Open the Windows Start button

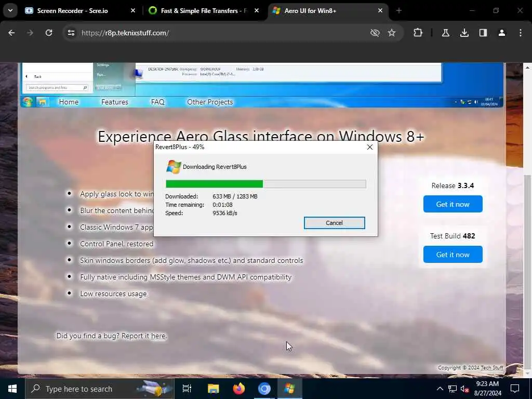coord(12,389)
